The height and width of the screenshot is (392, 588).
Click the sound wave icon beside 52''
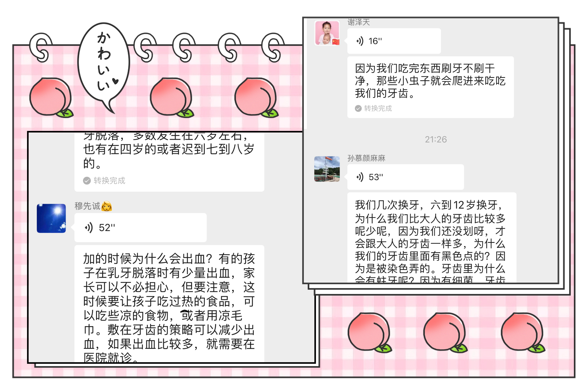pyautogui.click(x=88, y=227)
